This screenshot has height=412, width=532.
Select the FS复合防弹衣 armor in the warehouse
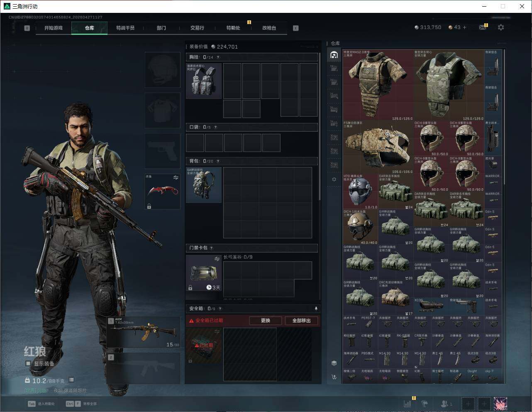click(378, 147)
